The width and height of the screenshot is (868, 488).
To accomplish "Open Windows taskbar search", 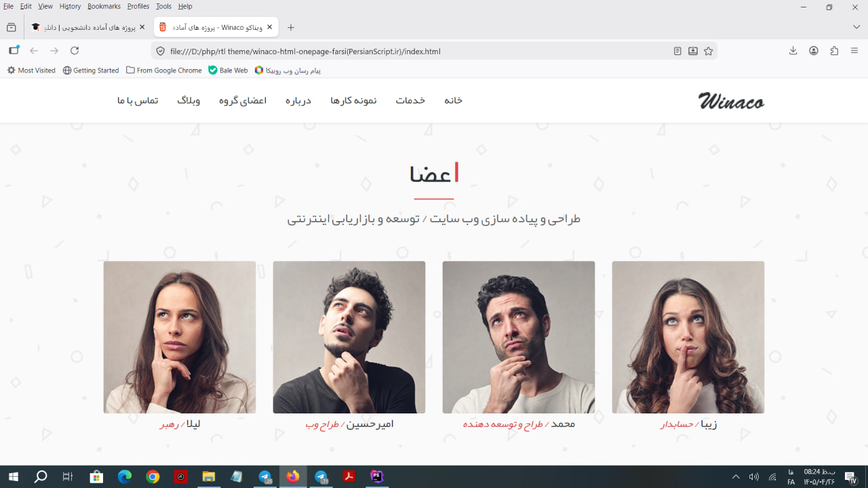I will point(41,476).
